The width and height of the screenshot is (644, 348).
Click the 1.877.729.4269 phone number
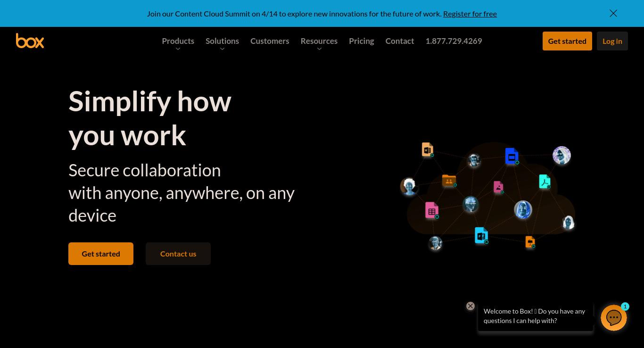[x=454, y=41]
